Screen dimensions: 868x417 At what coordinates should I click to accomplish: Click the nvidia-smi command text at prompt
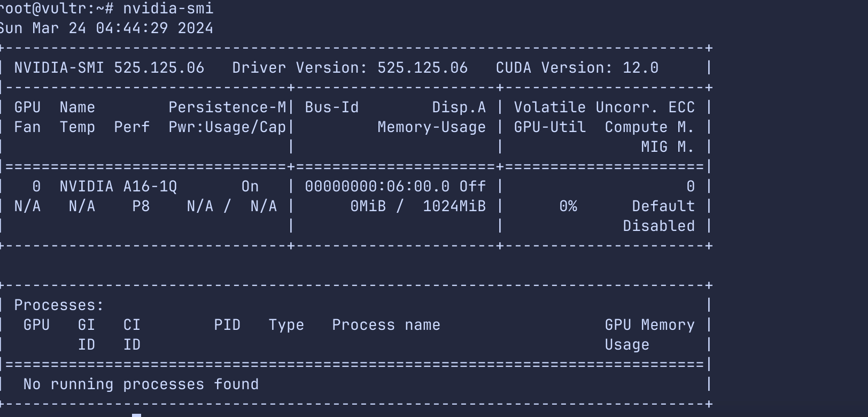(x=168, y=9)
